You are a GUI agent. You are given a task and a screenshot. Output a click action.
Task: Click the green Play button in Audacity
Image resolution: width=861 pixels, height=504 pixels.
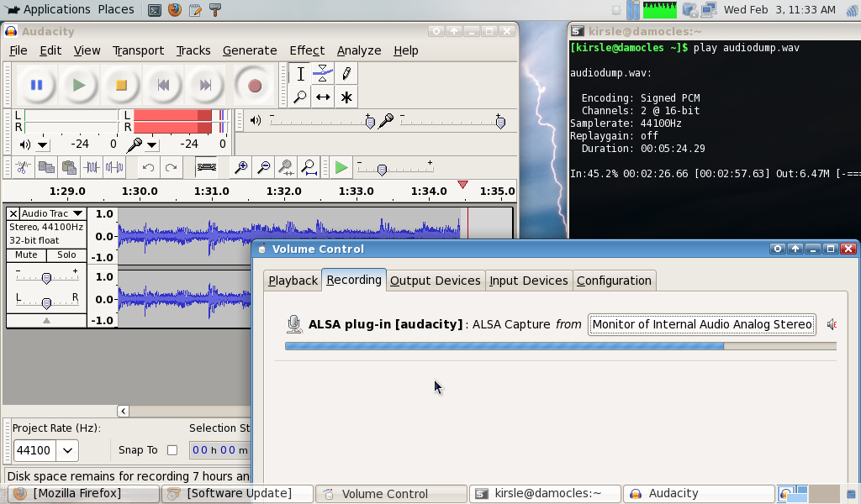click(x=79, y=85)
